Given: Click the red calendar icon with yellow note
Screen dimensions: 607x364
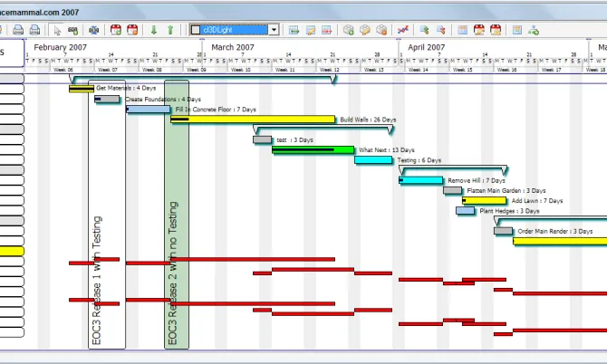Looking at the screenshot, I should (496, 30).
